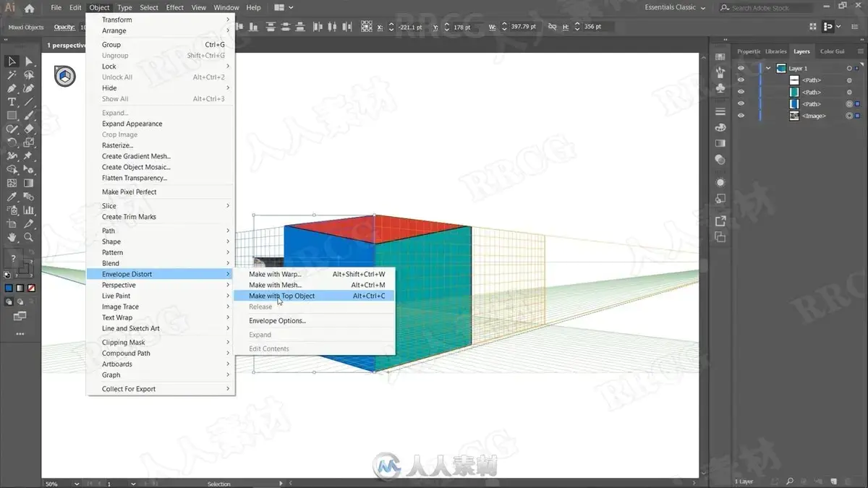Pick the Column Graph tool

tap(29, 210)
